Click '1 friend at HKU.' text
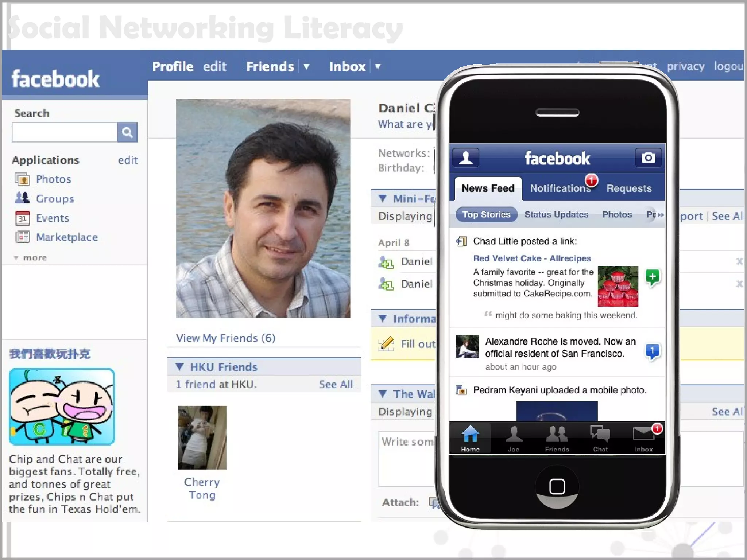Screen dimensions: 747x560 (x=216, y=384)
